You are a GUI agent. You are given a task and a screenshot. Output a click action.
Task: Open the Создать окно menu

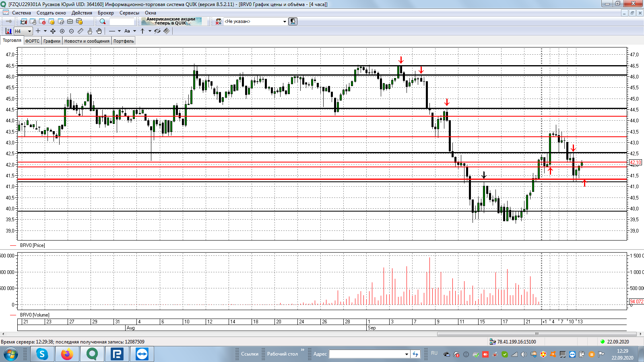point(51,13)
